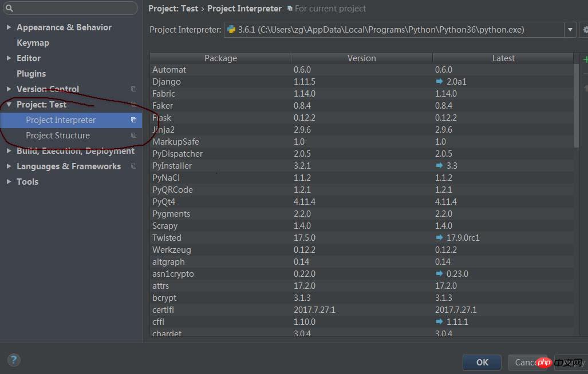Select the Automat package row
The width and height of the screenshot is (588, 374).
click(x=361, y=69)
